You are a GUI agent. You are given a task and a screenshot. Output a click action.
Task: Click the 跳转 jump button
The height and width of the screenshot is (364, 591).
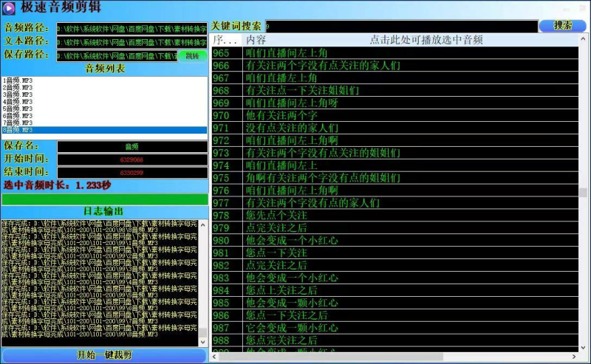pos(192,55)
